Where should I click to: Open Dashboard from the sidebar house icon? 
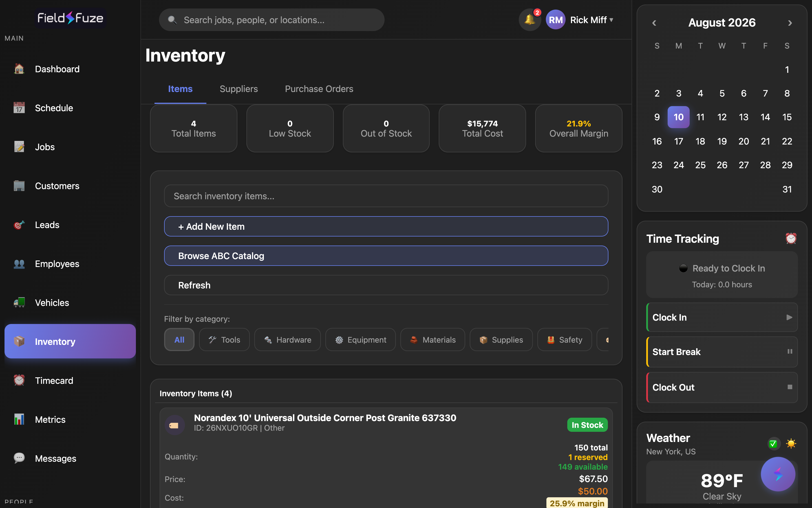[x=19, y=69]
